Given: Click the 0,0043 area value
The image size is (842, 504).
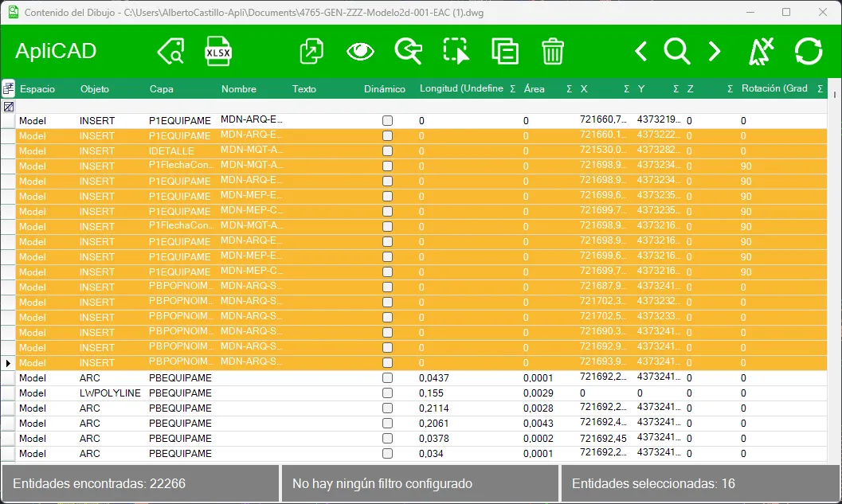Looking at the screenshot, I should tap(538, 423).
